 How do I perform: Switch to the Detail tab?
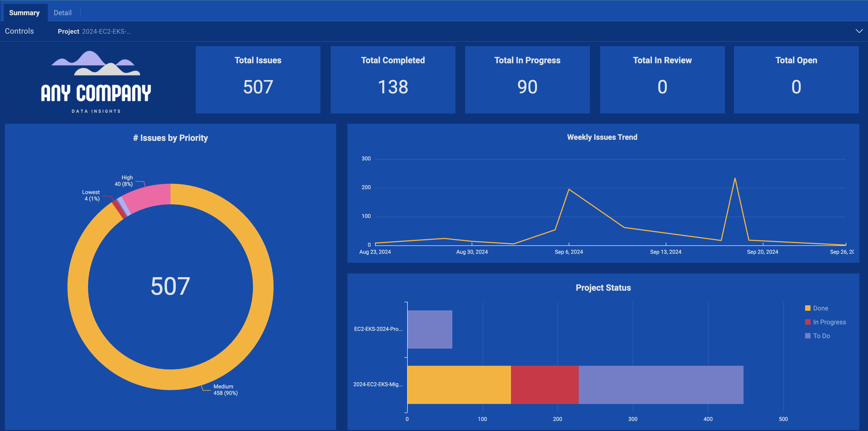click(x=62, y=13)
